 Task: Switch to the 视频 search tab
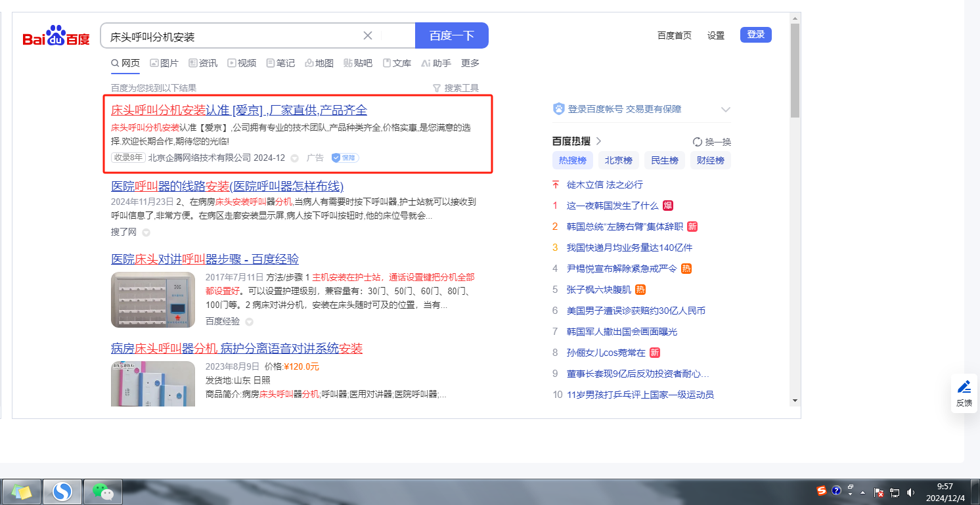[241, 63]
